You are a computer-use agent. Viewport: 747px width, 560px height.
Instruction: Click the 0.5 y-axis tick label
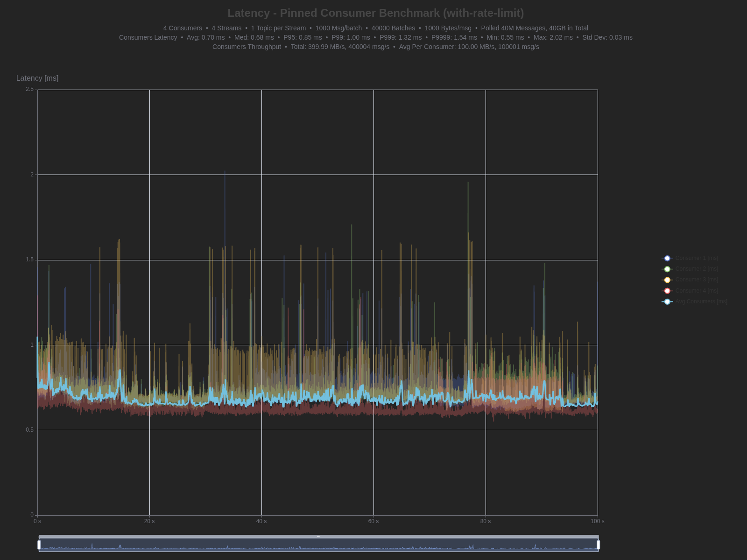coord(30,430)
